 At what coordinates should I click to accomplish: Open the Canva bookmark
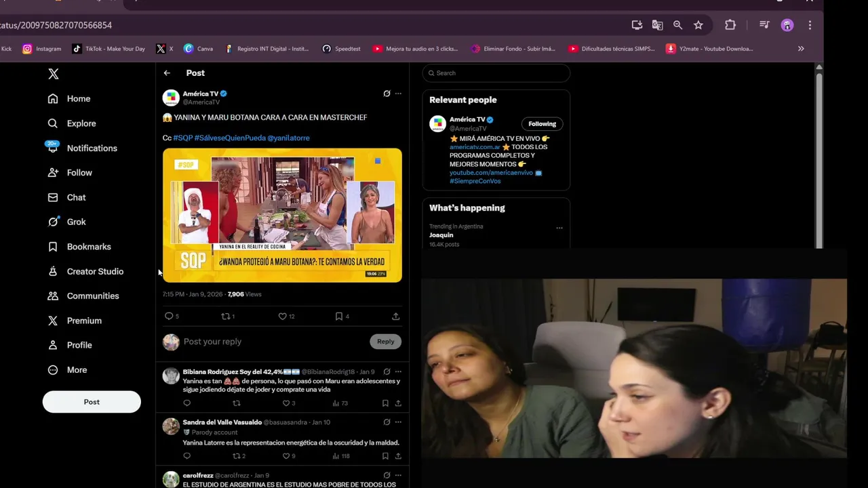[198, 49]
